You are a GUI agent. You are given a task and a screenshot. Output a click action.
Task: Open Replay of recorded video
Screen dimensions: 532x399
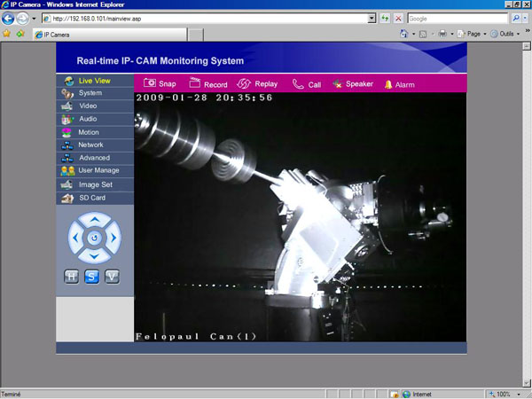pos(257,84)
